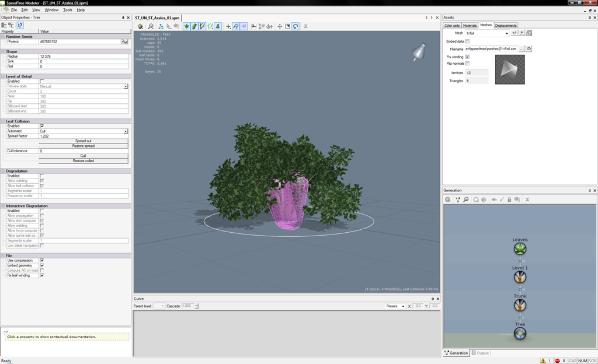Enable the Embed data checkbox
Image resolution: width=598 pixels, height=364 pixels.
coord(467,41)
